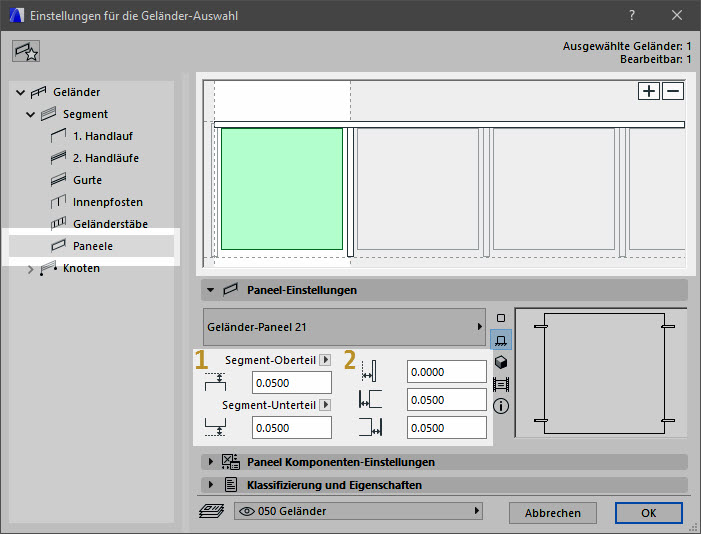The image size is (701, 534).
Task: Open the Segment-Unterteil arrow menu
Action: point(325,405)
